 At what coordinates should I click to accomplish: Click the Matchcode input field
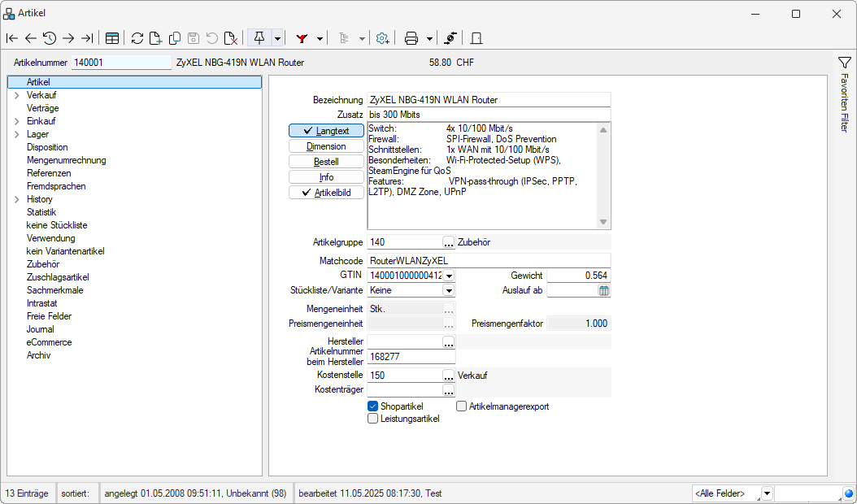coord(489,261)
